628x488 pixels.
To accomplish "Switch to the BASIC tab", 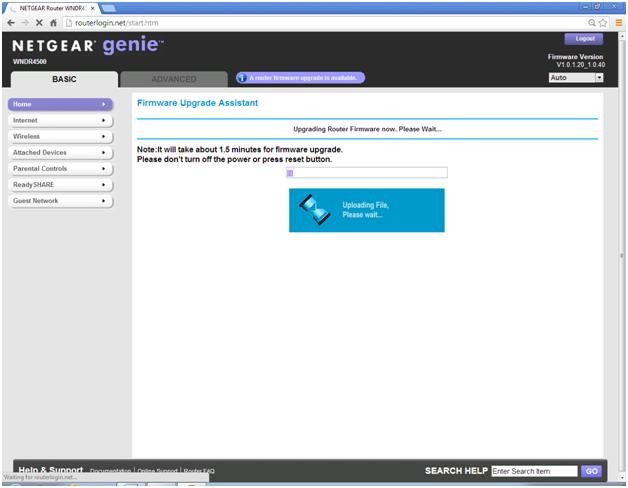I will [x=64, y=79].
